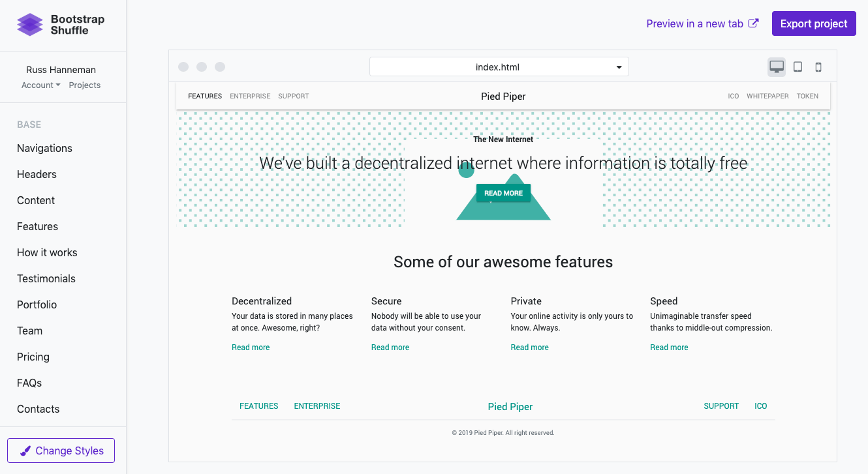Click Read more under Speed
The image size is (868, 474).
[x=669, y=348]
